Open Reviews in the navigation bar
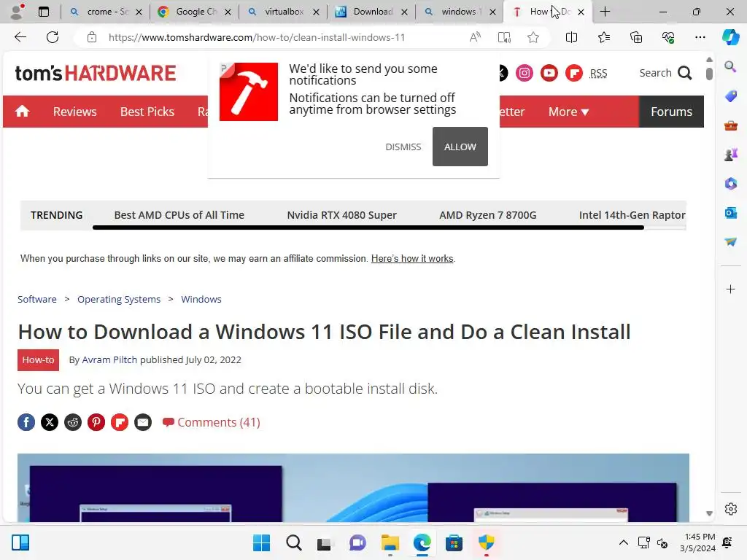This screenshot has height=560, width=747. 75,112
